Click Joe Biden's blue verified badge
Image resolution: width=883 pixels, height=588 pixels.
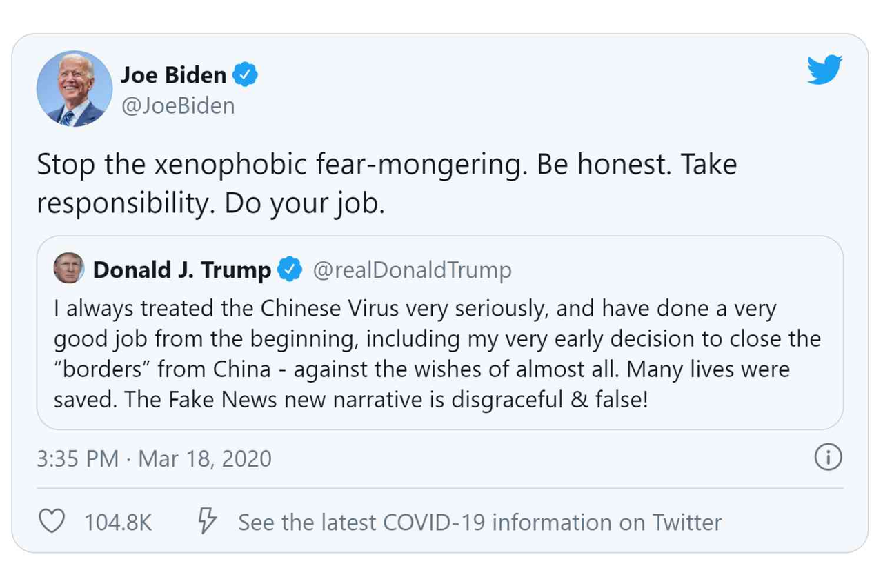[245, 74]
